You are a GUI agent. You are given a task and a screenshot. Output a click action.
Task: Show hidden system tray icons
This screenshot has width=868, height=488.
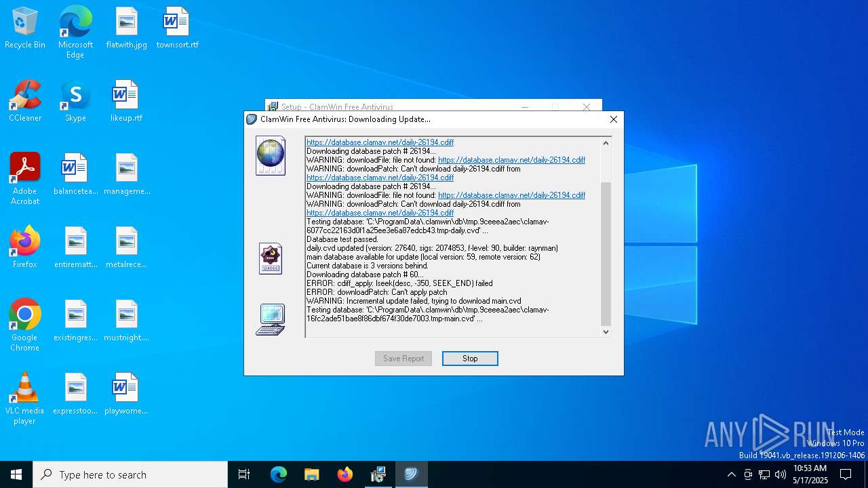tap(731, 474)
